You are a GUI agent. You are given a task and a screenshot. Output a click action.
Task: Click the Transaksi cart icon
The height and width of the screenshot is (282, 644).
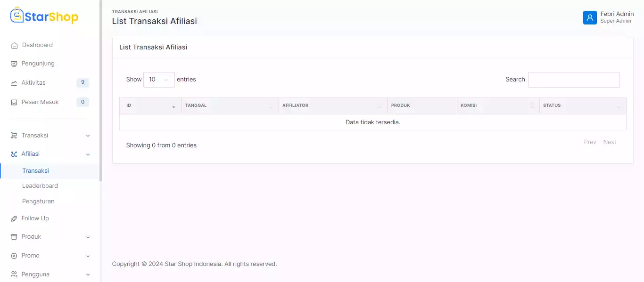pyautogui.click(x=14, y=136)
